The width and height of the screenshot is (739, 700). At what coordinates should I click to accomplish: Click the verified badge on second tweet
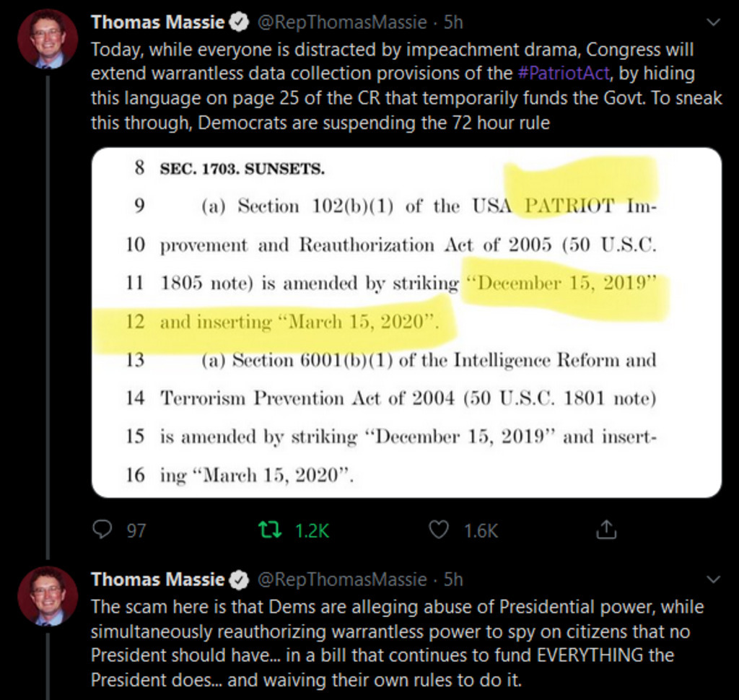(239, 579)
